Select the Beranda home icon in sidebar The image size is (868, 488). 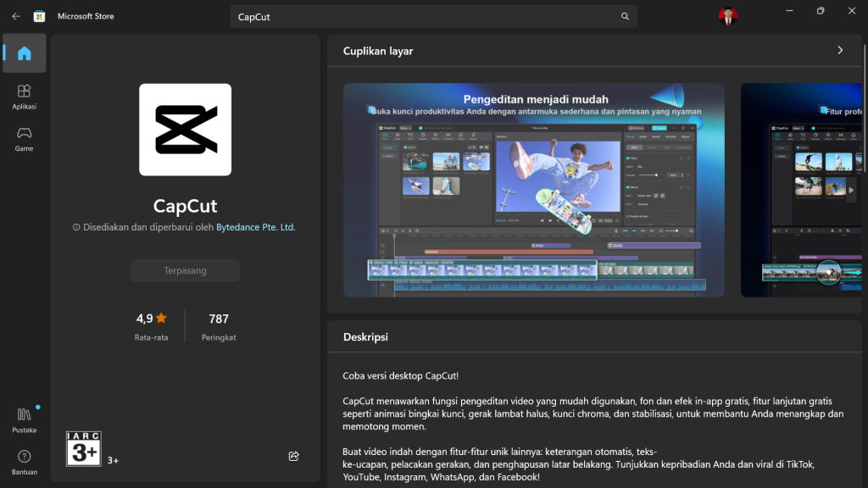(24, 53)
